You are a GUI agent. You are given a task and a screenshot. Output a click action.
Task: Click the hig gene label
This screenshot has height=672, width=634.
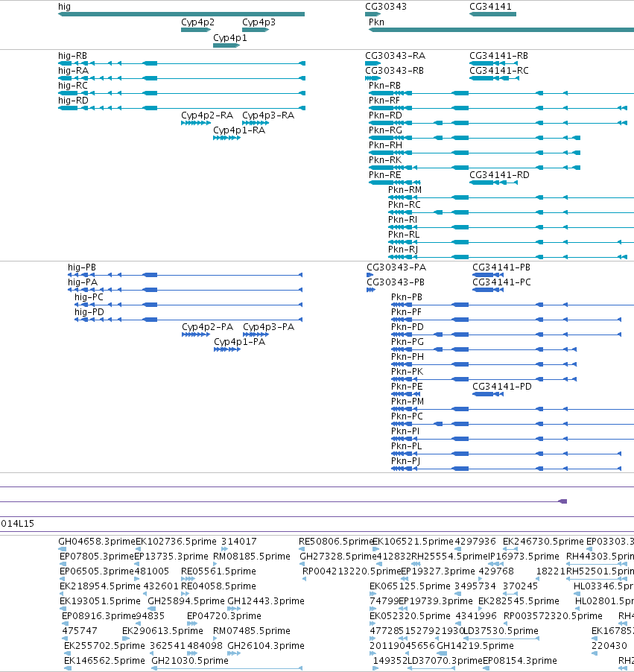(64, 7)
